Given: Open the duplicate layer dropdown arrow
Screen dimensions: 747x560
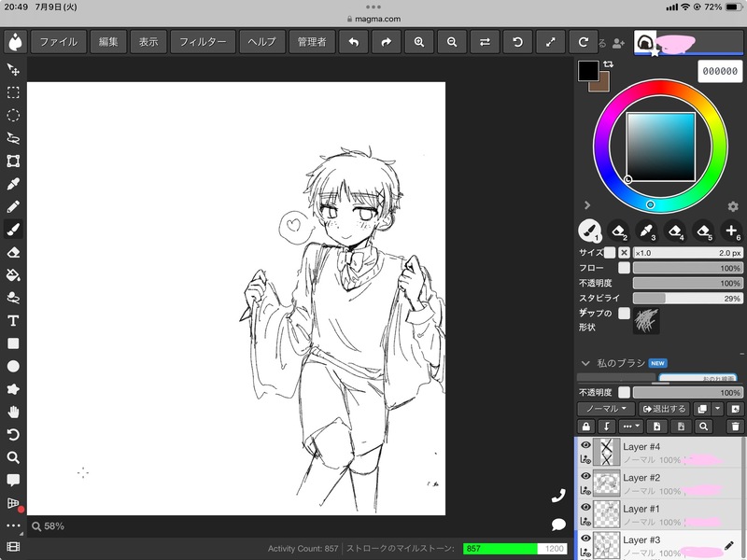Looking at the screenshot, I should pyautogui.click(x=717, y=409).
